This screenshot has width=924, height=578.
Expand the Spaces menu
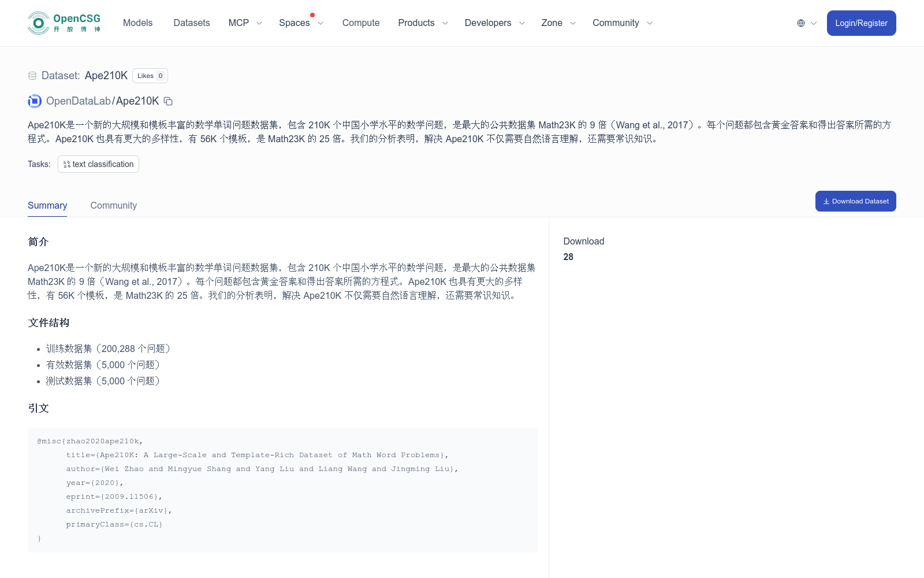click(301, 23)
